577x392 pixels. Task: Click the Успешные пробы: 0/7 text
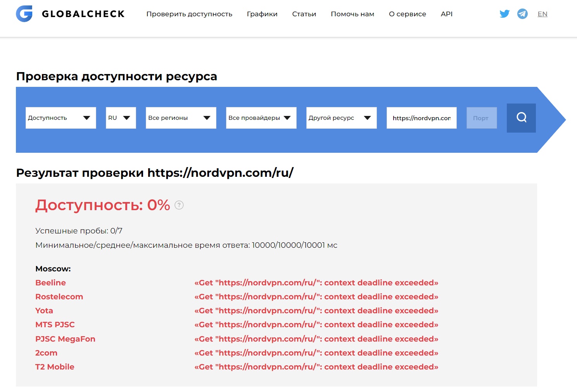(x=79, y=231)
